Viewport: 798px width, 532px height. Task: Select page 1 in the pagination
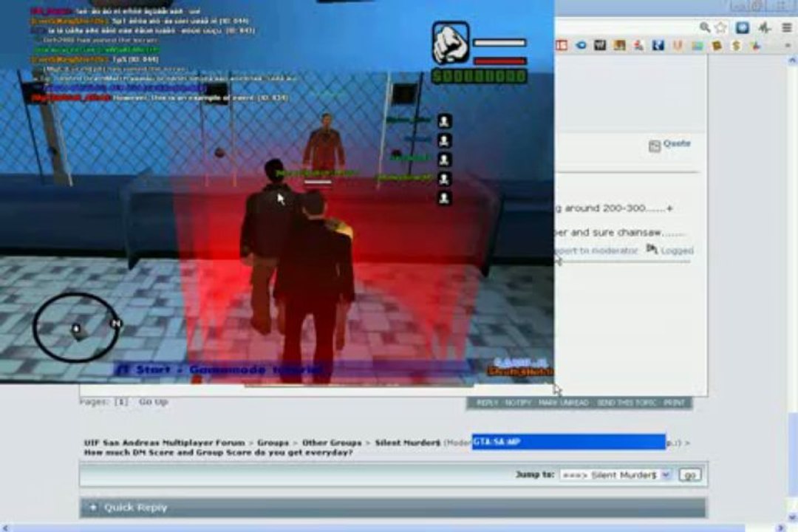121,402
